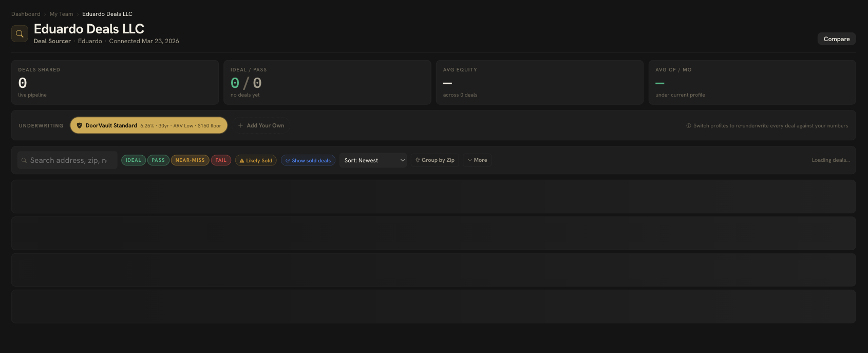Screen dimensions: 868x353
Task: Toggle the PASS filter chip
Action: [x=158, y=160]
